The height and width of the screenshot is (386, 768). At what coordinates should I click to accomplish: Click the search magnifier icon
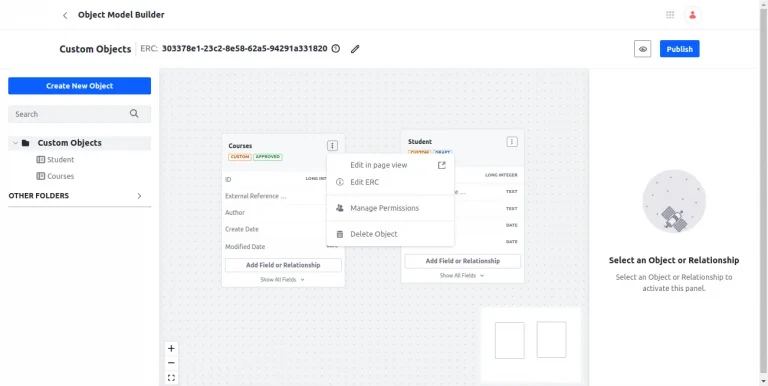[x=134, y=114]
